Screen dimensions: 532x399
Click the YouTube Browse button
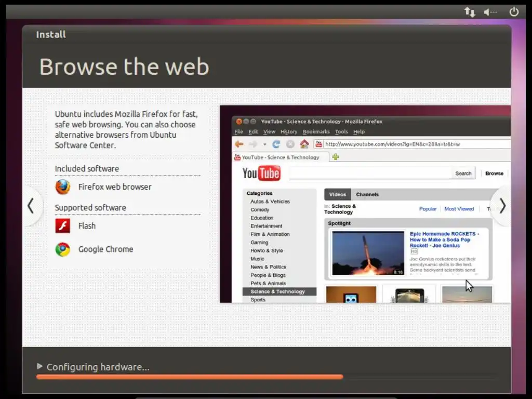tap(495, 174)
